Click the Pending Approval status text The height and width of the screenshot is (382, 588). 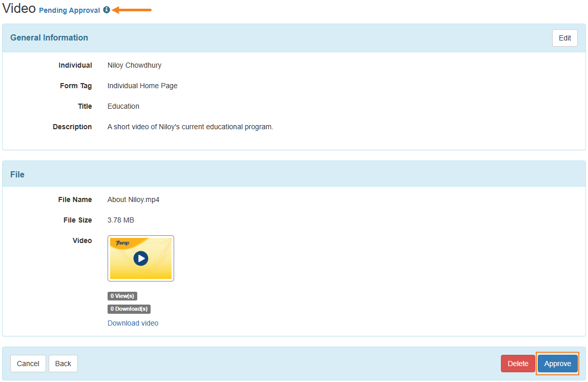pyautogui.click(x=70, y=10)
